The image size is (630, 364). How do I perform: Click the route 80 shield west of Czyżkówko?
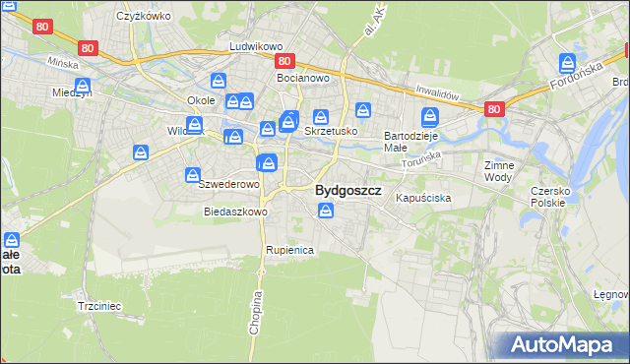[x=42, y=27]
